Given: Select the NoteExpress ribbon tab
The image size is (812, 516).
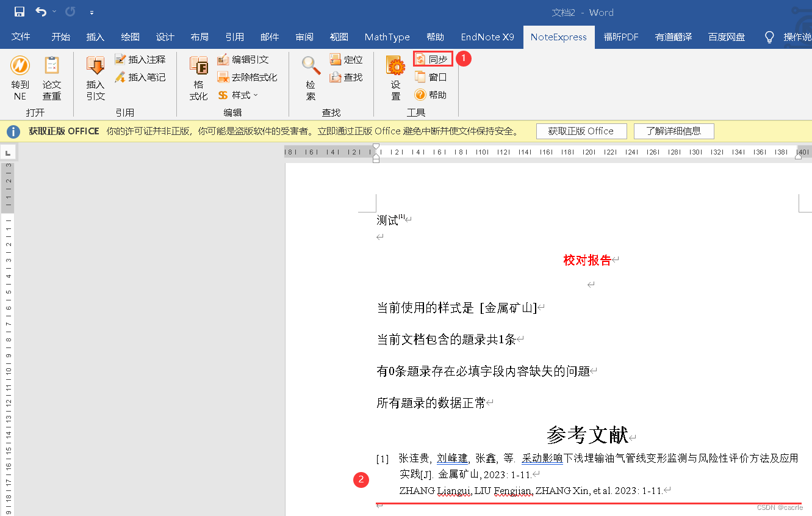Looking at the screenshot, I should 558,37.
